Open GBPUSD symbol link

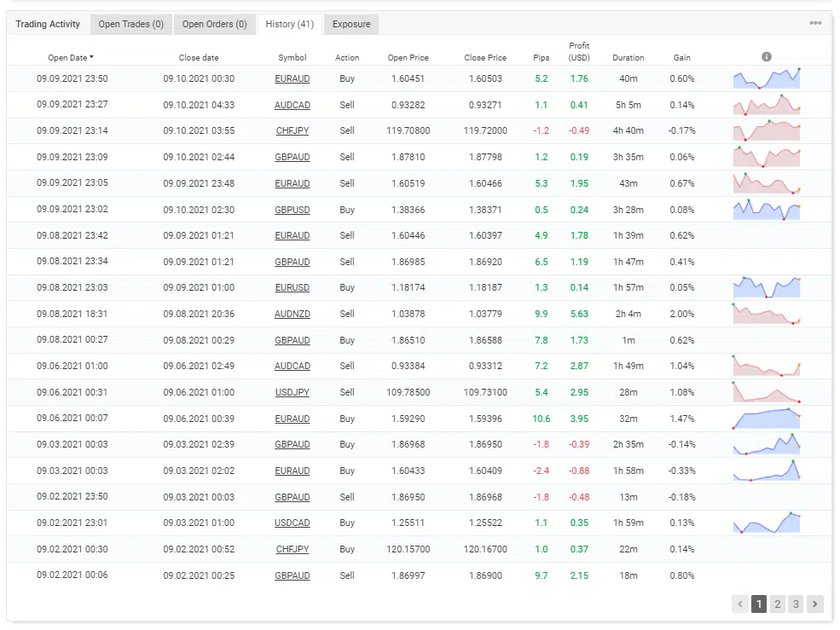coord(293,210)
